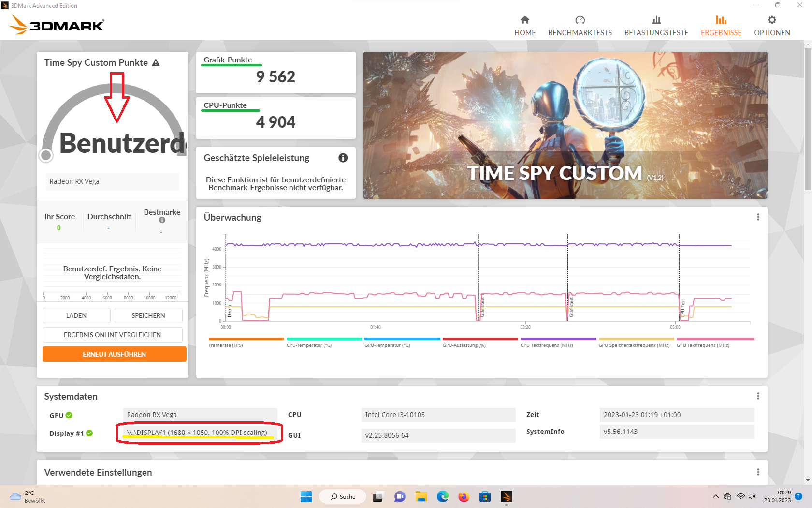Switch to the BENCHMARKTESTS tab
812x508 pixels.
[x=580, y=24]
